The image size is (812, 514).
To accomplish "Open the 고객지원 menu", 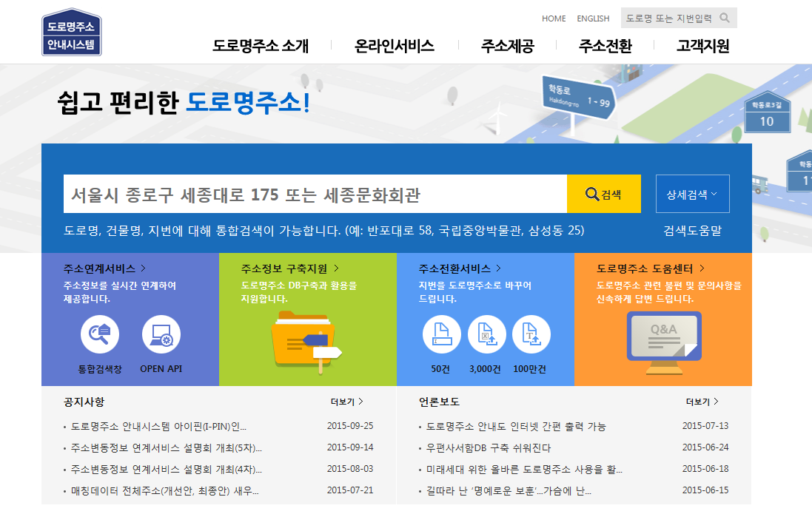I will 702,45.
